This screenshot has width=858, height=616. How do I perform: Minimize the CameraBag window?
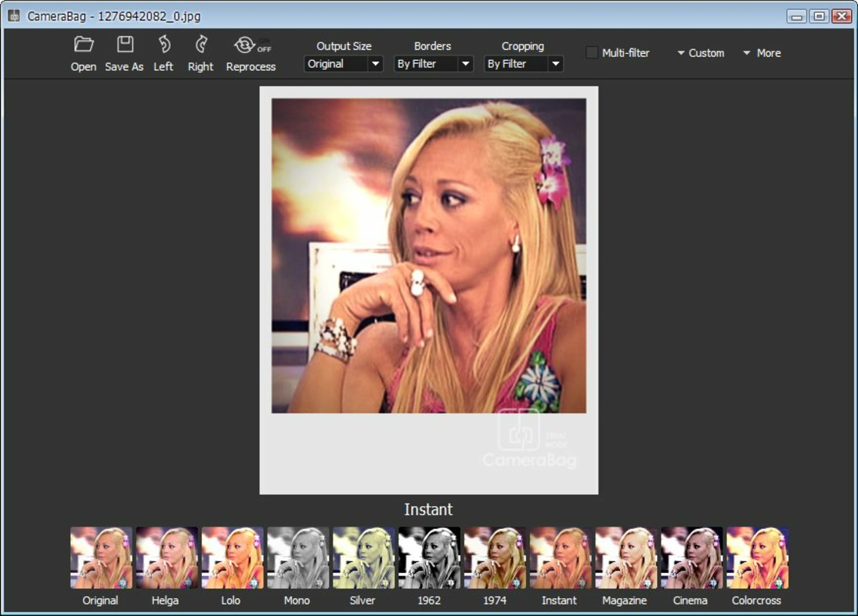pos(796,16)
